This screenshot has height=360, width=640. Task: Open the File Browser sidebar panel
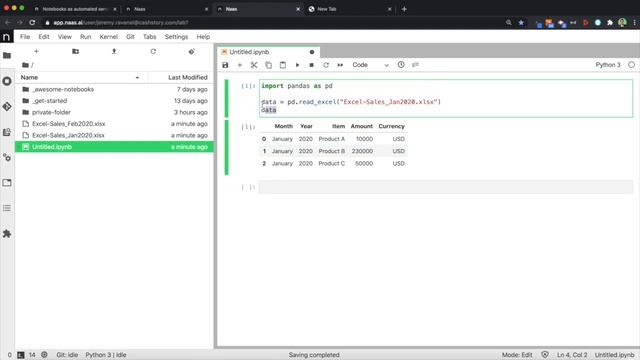pos(7,55)
